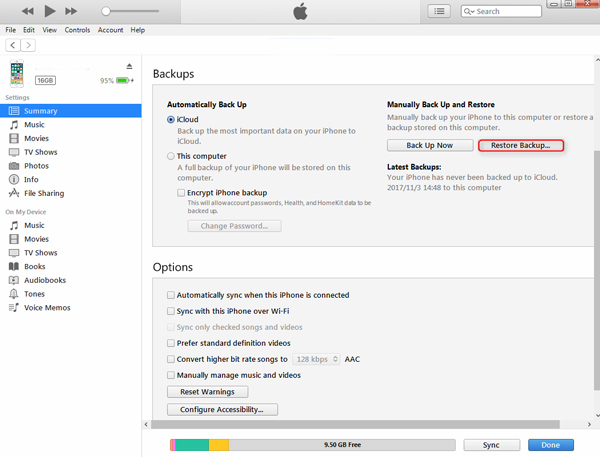Click Configure Accessibility button

coord(222,410)
